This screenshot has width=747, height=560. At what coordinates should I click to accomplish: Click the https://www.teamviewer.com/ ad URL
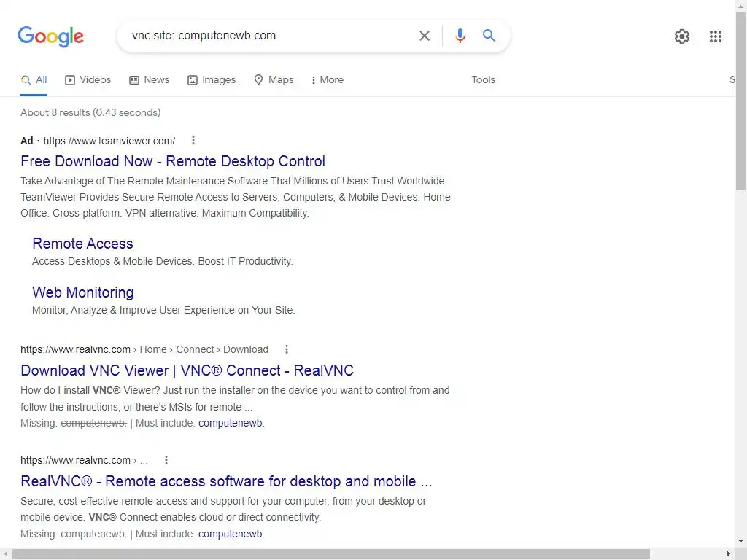pos(109,141)
